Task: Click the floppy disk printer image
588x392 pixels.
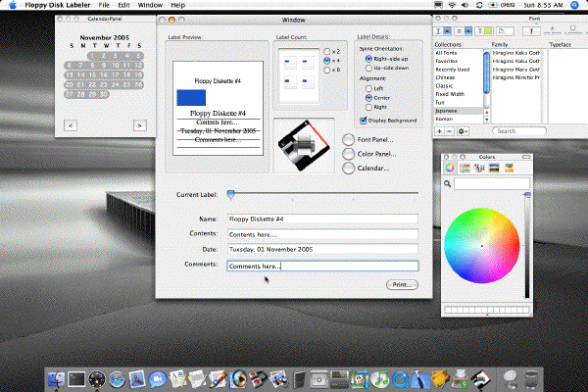Action: (x=304, y=145)
